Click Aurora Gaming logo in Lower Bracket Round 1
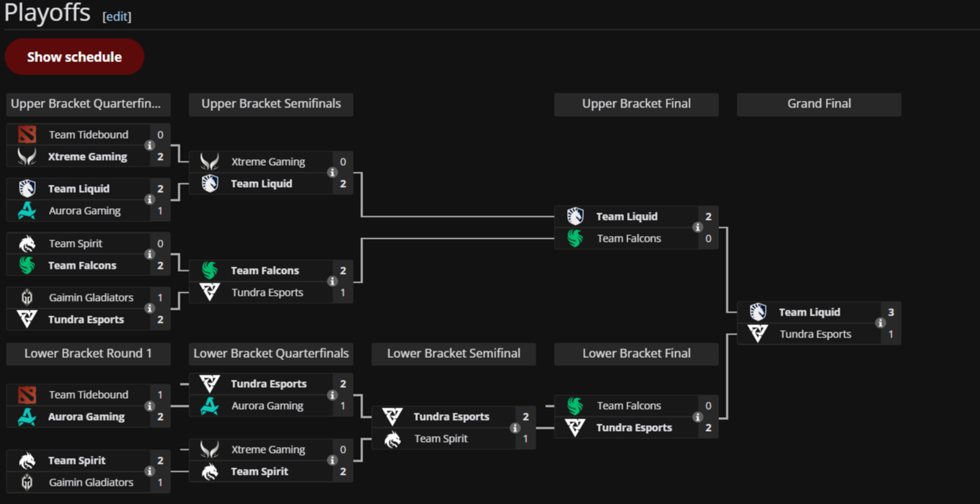This screenshot has height=504, width=980. [x=27, y=416]
